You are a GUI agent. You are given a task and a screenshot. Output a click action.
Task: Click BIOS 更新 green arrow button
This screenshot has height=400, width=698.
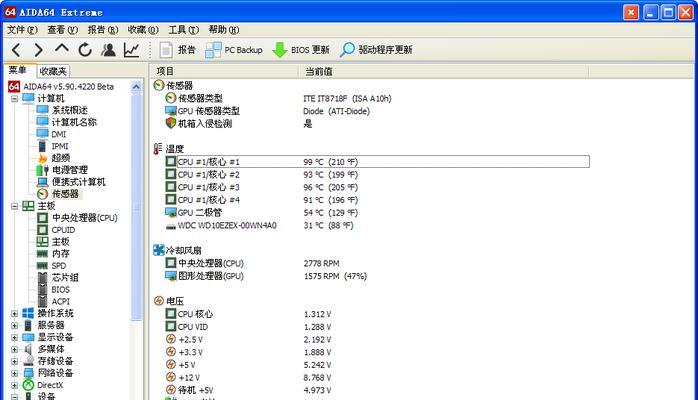pyautogui.click(x=301, y=50)
